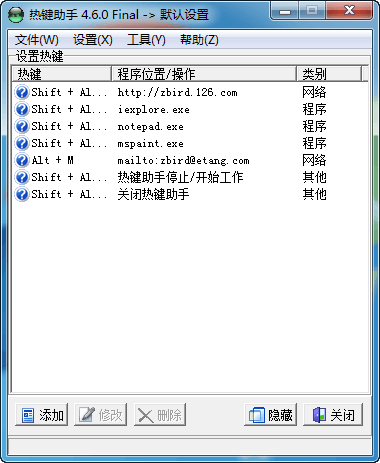Image resolution: width=380 pixels, height=463 pixels.
Task: Close the 热键助手 window via title bar X
Action: click(x=349, y=11)
